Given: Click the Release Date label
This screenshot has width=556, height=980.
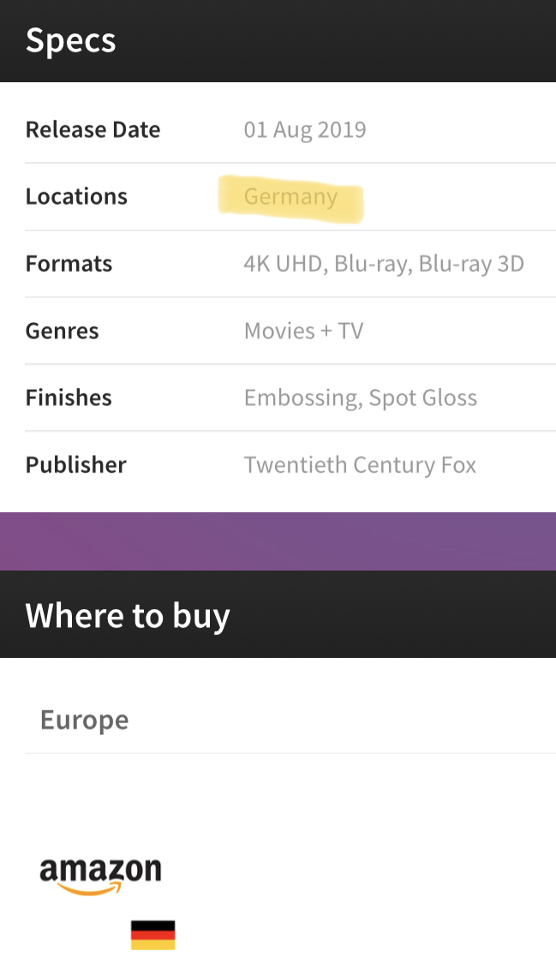Looking at the screenshot, I should pos(93,130).
